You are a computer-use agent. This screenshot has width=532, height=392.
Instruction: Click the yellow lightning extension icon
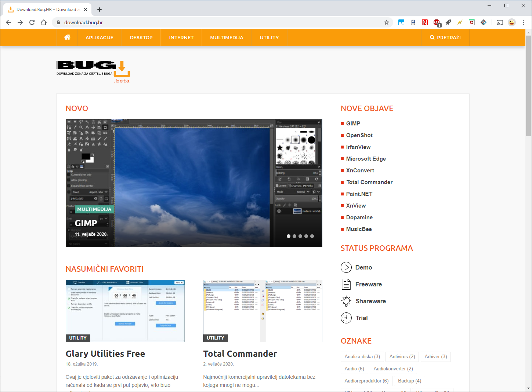pyautogui.click(x=460, y=22)
